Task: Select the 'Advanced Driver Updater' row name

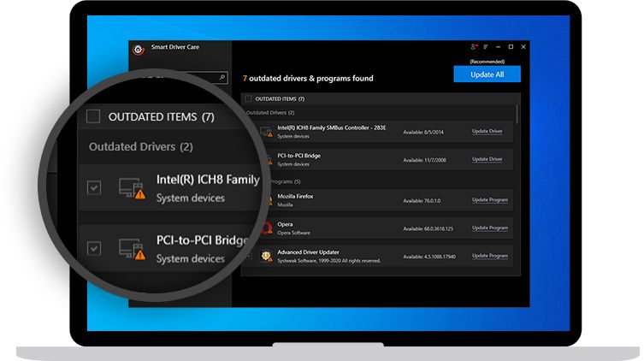Action: (x=309, y=252)
